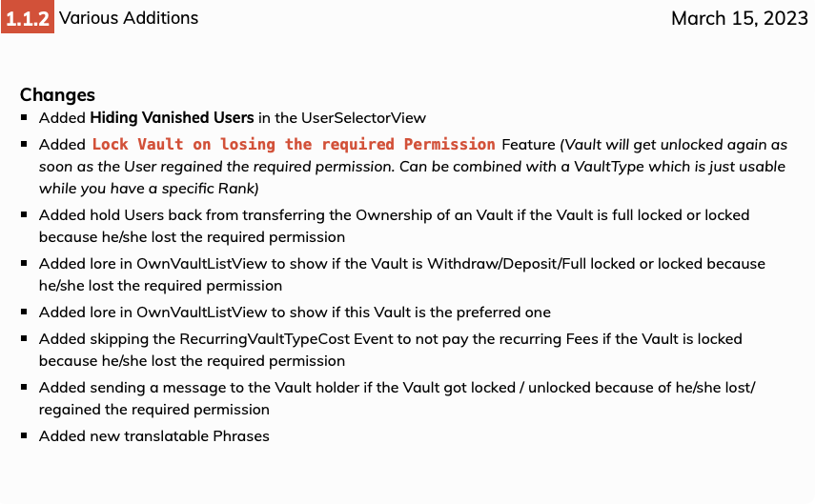Viewport: 816px width, 504px height.
Task: Click the bullet before new translatable Phrases
Action: pos(24,435)
